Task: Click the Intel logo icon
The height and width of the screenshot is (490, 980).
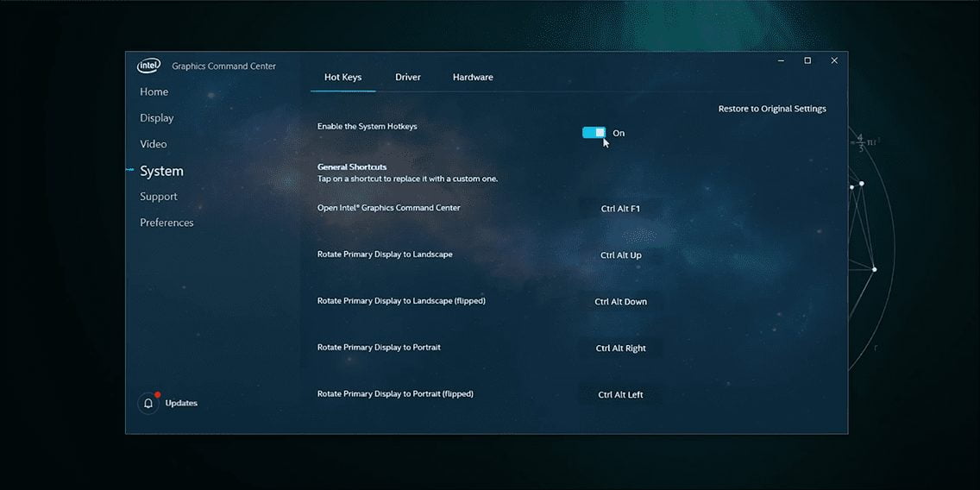Action: coord(148,66)
